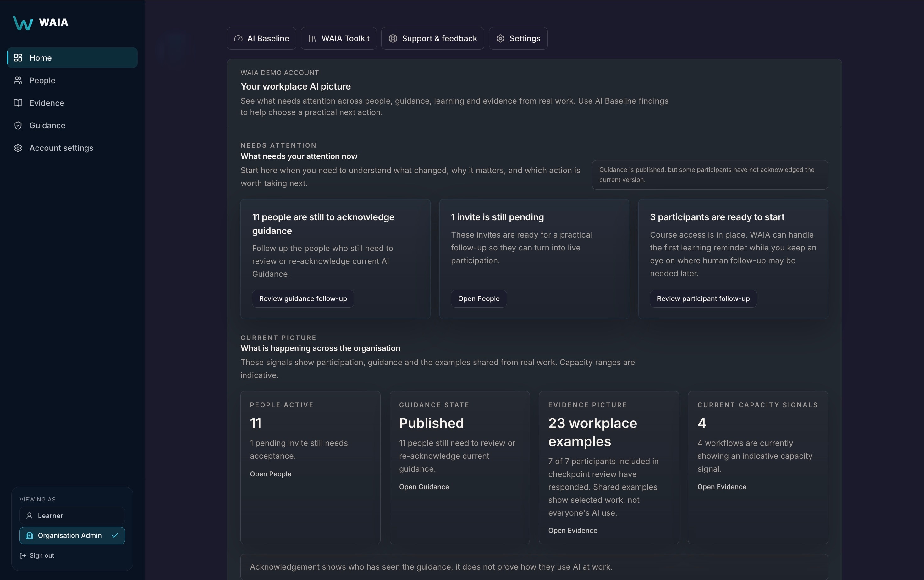
Task: Open the Guidance page label from sidebar
Action: (x=47, y=125)
